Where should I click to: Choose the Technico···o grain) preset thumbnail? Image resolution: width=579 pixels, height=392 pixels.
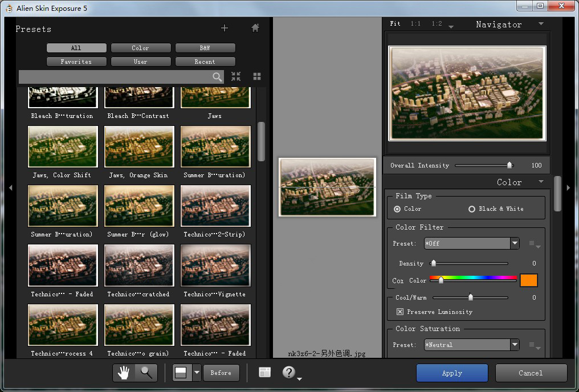click(139, 325)
